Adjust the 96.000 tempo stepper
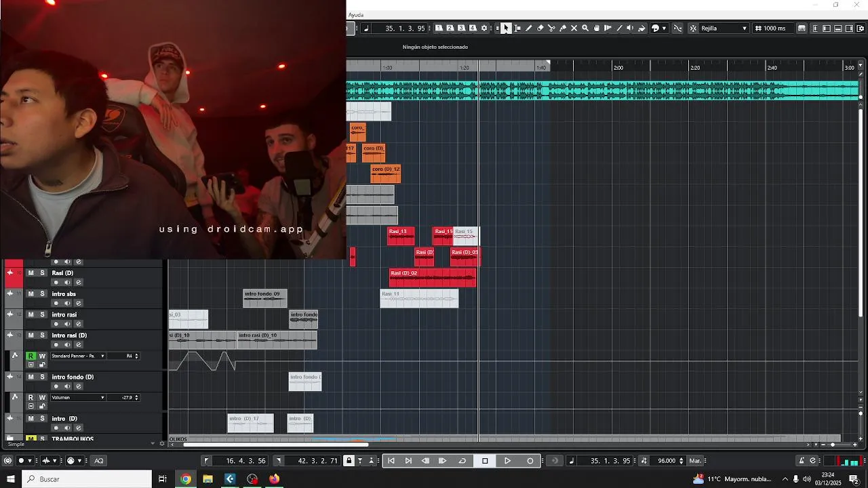 click(681, 461)
